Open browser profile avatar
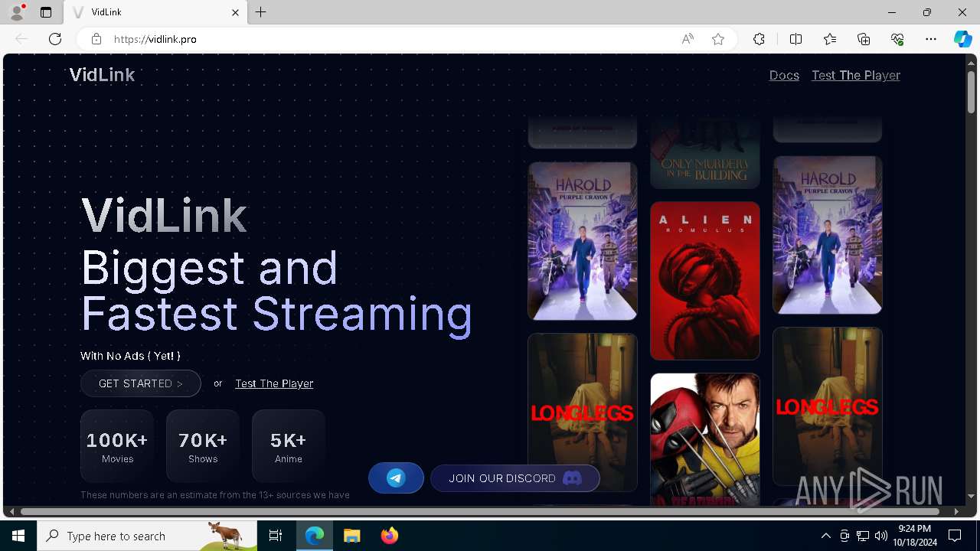 pos(17,12)
